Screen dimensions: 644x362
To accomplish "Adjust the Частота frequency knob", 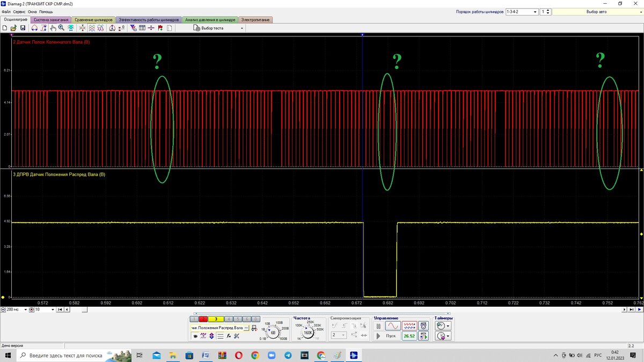I will 308,333.
